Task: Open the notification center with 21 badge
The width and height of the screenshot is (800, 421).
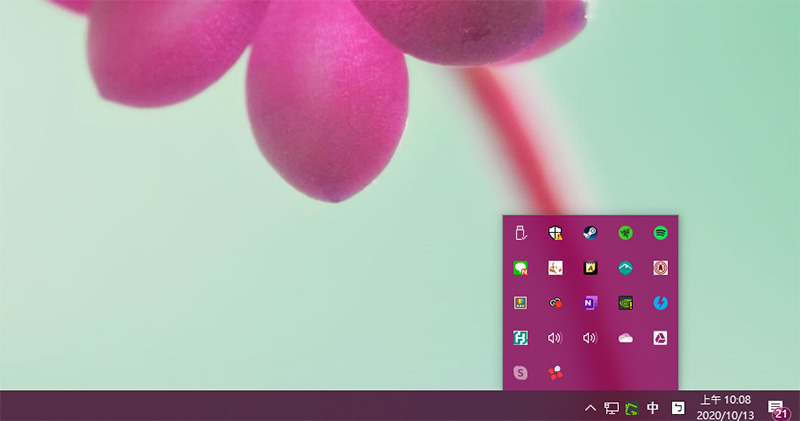Action: pos(776,407)
